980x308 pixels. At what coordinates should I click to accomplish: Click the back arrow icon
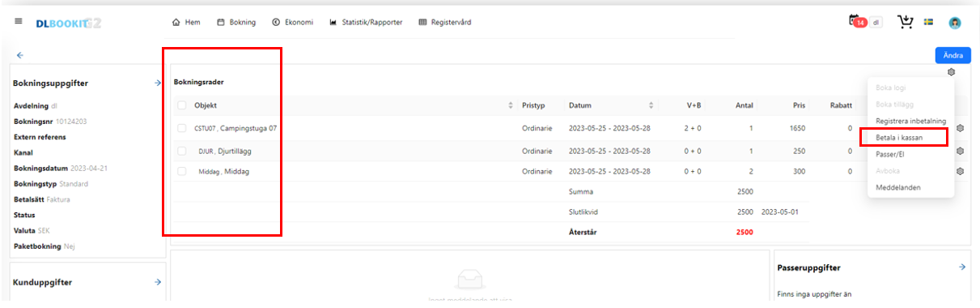point(20,55)
